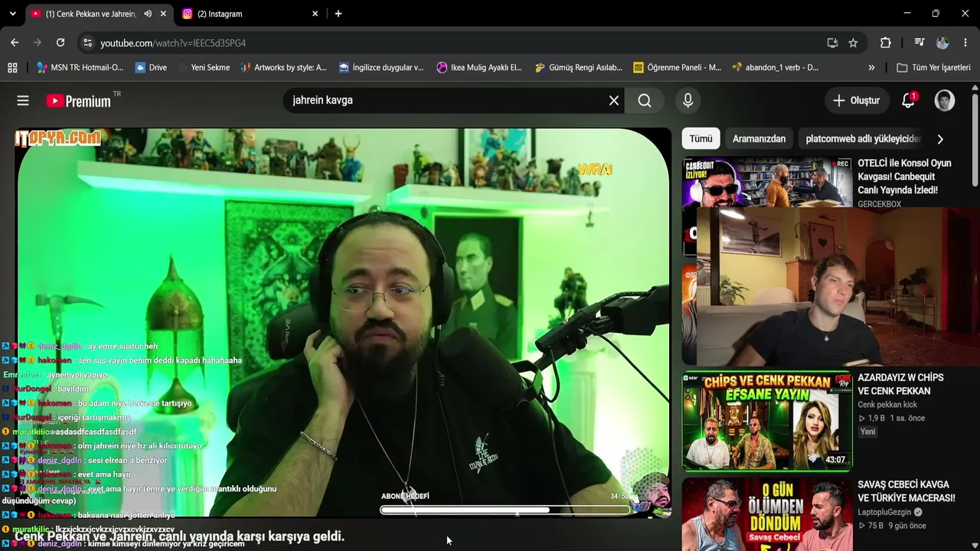Go forward in browser history

click(x=38, y=43)
